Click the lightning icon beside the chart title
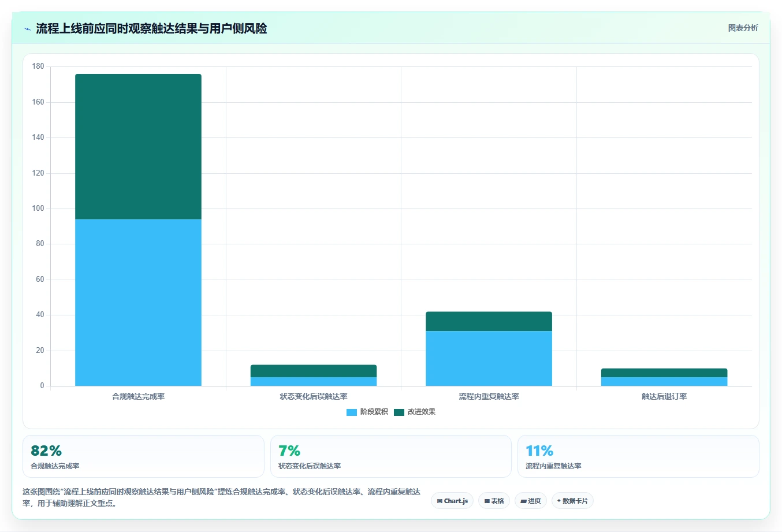 pos(27,29)
